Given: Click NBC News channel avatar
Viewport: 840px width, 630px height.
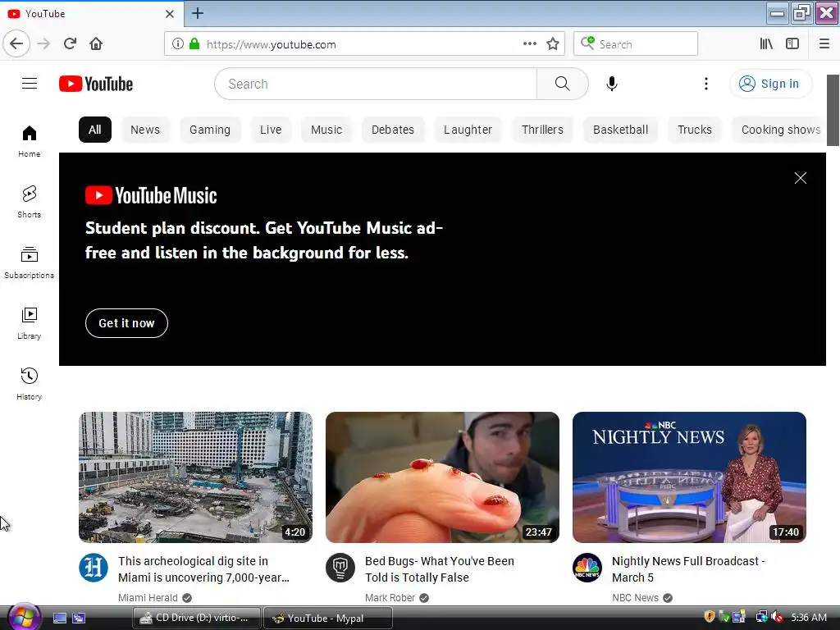Looking at the screenshot, I should 587,568.
